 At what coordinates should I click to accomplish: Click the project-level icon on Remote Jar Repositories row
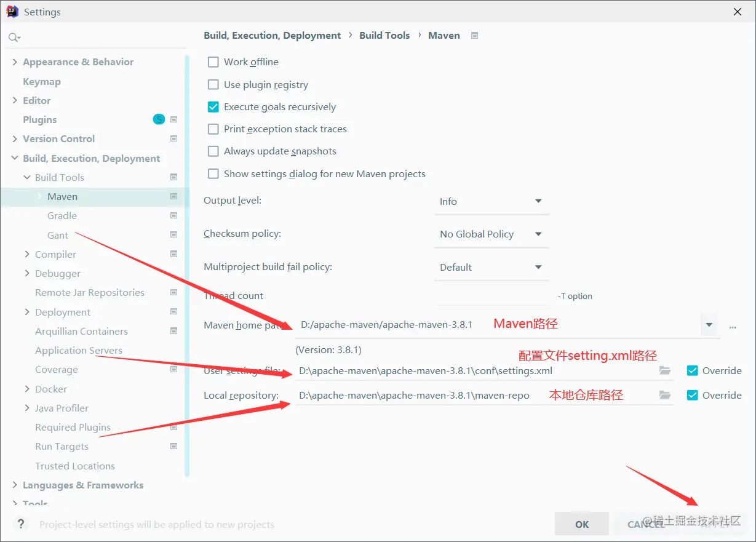174,292
